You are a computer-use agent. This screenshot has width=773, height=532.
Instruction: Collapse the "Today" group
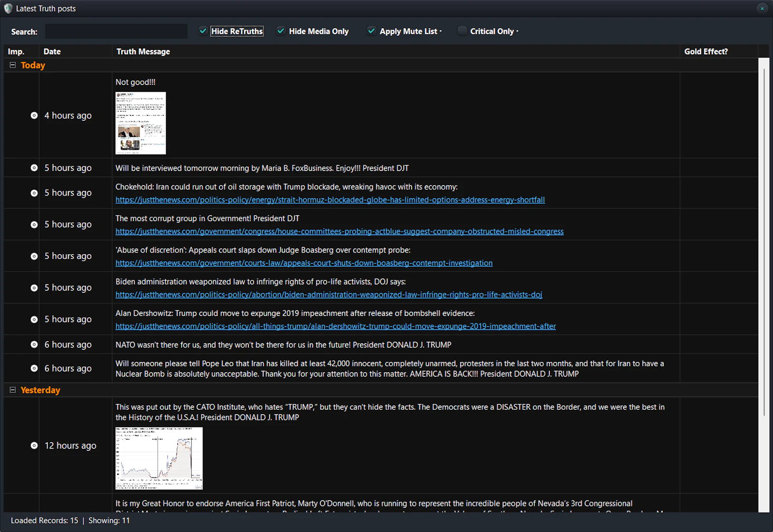[12, 65]
